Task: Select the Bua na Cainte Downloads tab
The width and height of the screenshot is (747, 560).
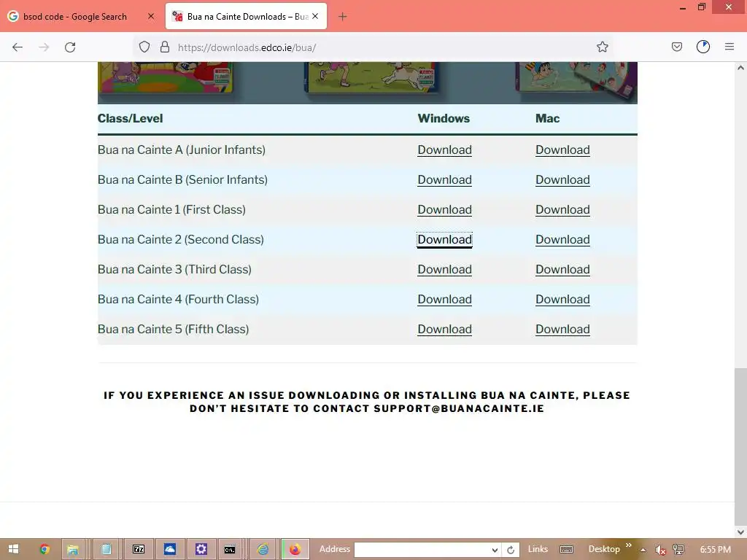Action: coord(246,17)
